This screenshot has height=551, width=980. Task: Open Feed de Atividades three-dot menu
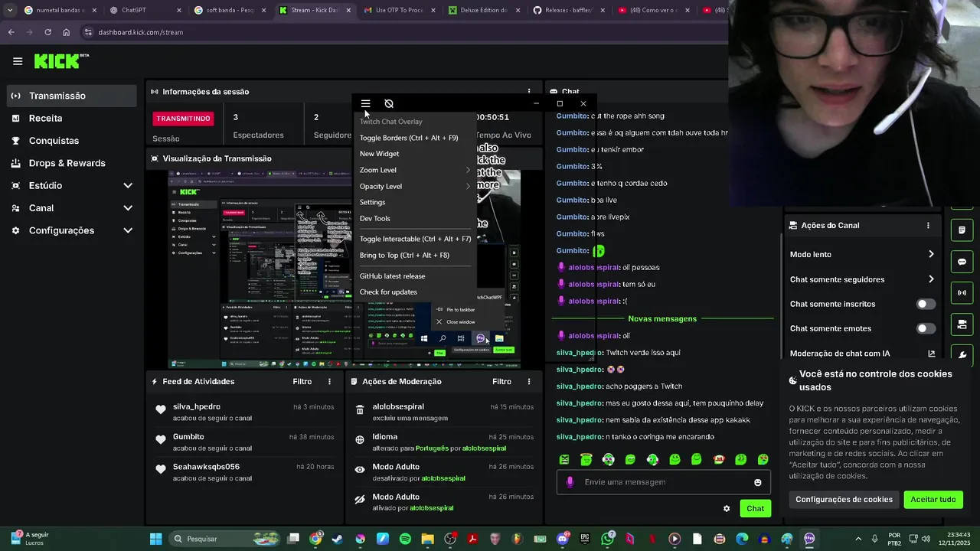[330, 381]
